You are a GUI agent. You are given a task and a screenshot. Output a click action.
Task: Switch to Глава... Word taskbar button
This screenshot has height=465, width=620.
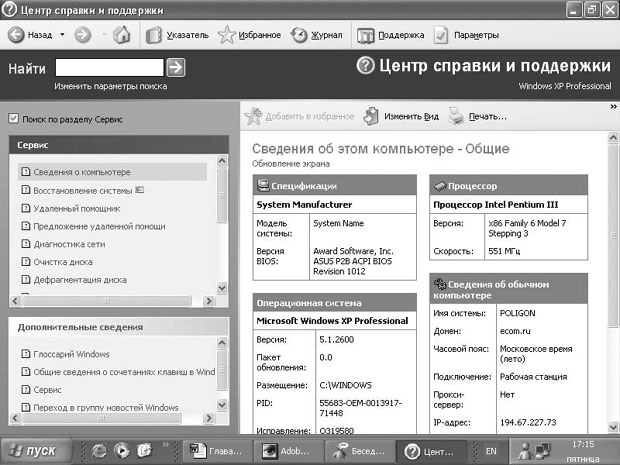(215, 451)
